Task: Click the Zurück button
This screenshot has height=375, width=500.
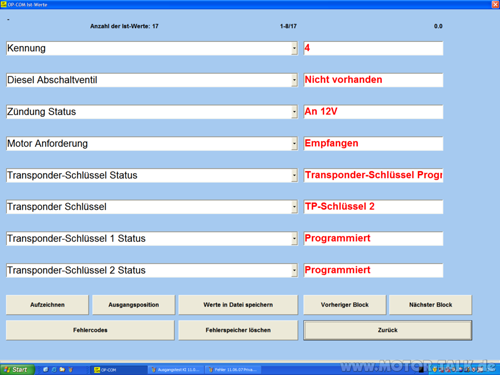Action: [388, 330]
